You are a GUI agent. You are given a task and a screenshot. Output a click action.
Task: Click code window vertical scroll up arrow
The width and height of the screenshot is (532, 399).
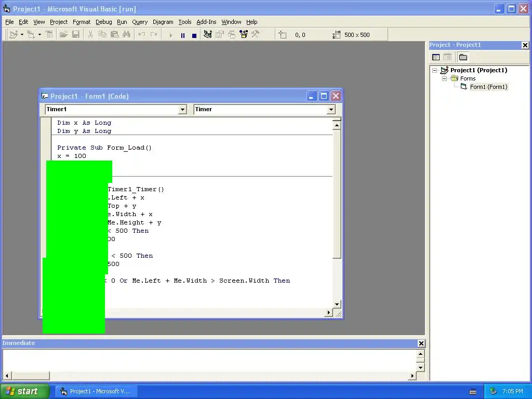337,125
